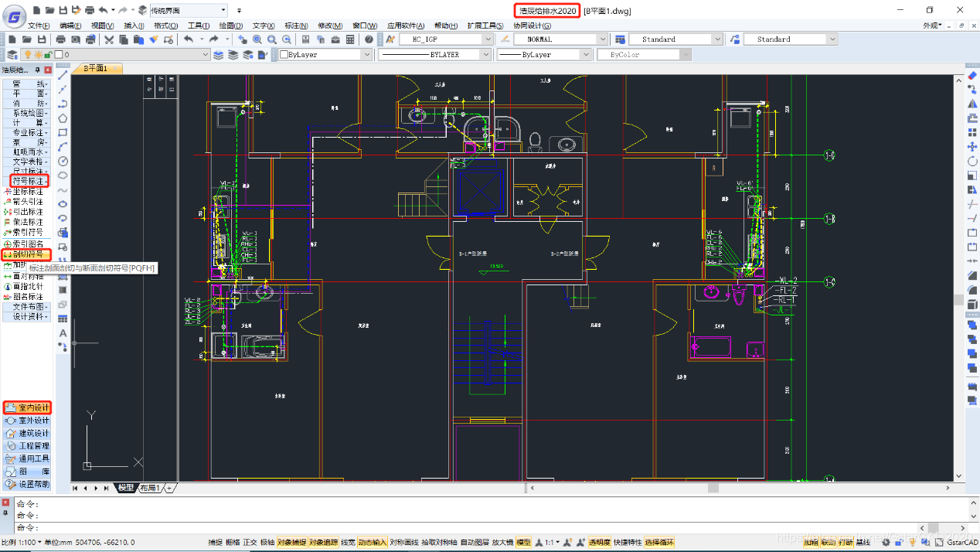Select the Table tool in draw toolbar
980x552 pixels.
(63, 319)
